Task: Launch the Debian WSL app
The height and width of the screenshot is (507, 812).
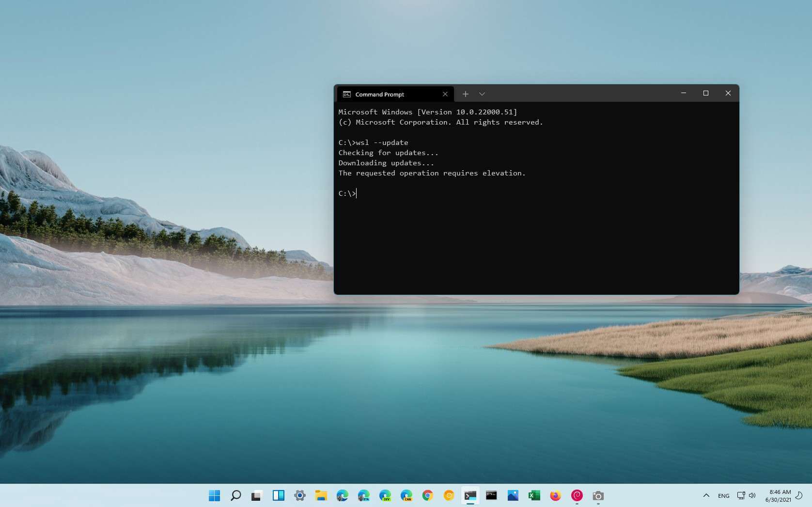Action: (x=577, y=495)
